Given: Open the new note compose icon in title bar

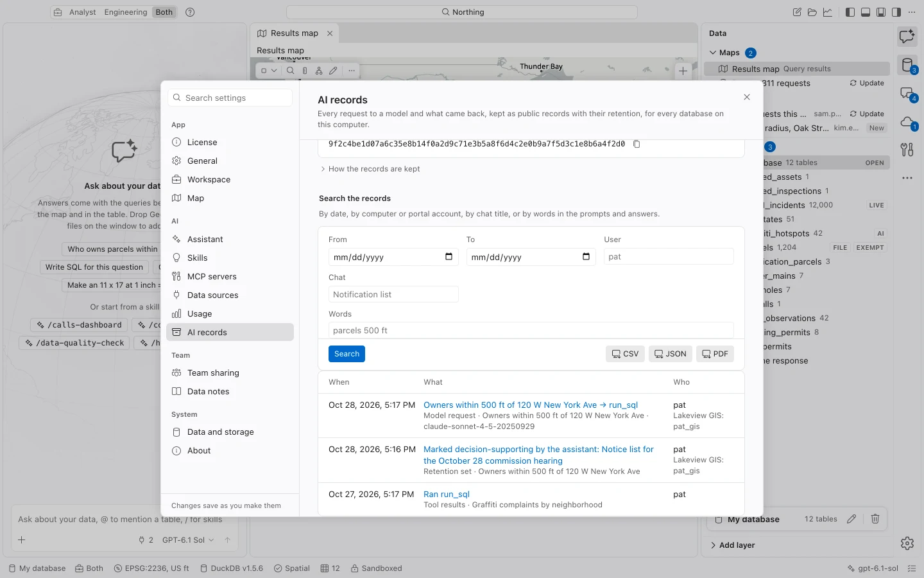Looking at the screenshot, I should (797, 12).
